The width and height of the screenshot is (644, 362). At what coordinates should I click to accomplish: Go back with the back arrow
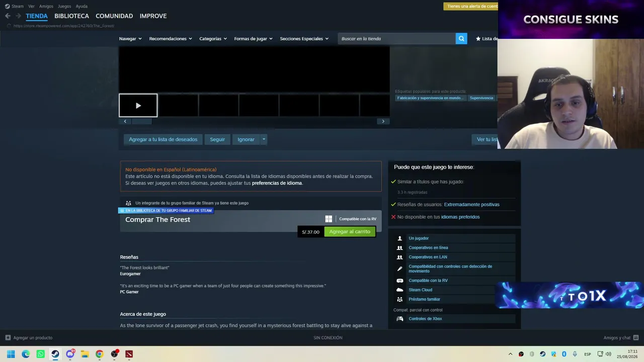[x=8, y=16]
